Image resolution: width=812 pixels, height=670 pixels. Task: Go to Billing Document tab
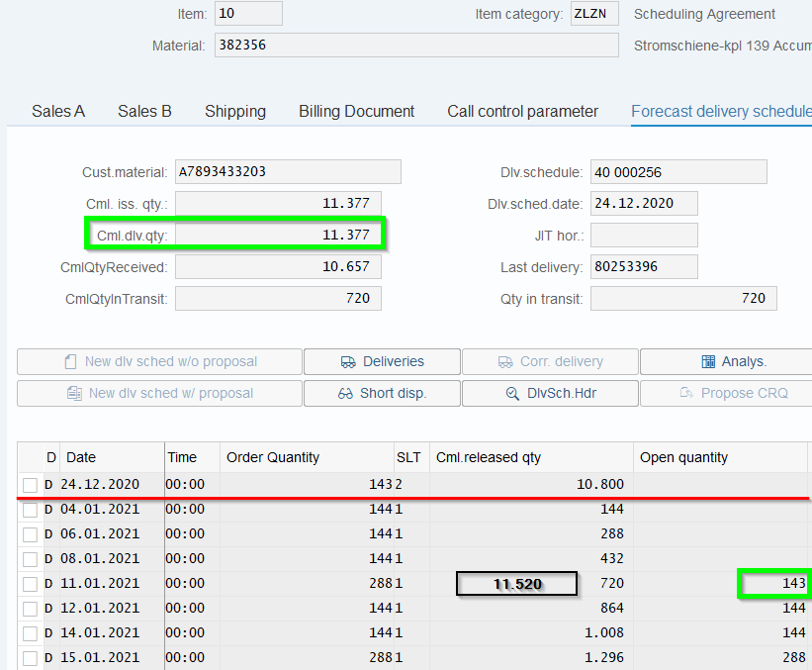coord(357,112)
